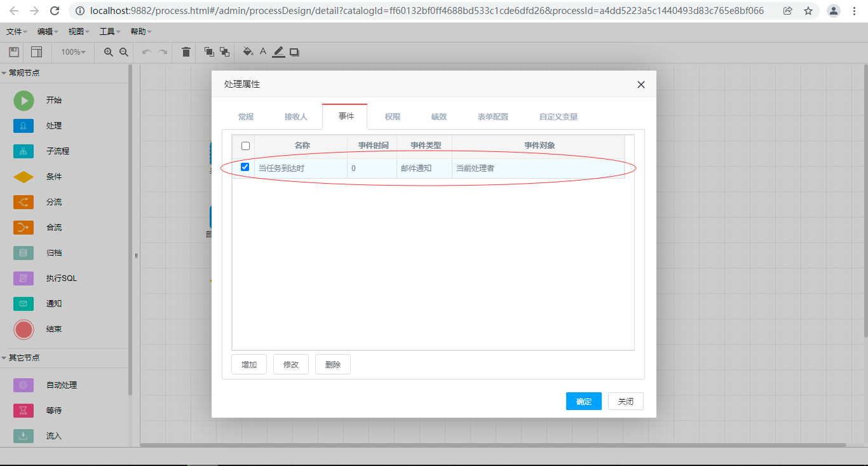Click the 修改 edit button
Screen dimensions: 868x466
tap(291, 365)
